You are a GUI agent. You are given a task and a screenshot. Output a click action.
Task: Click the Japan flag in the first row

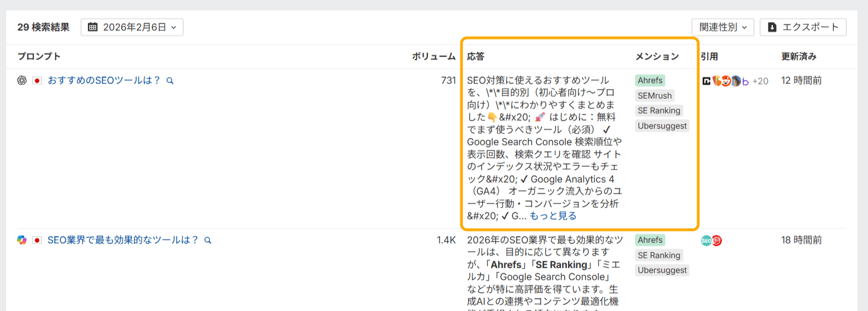coord(37,81)
